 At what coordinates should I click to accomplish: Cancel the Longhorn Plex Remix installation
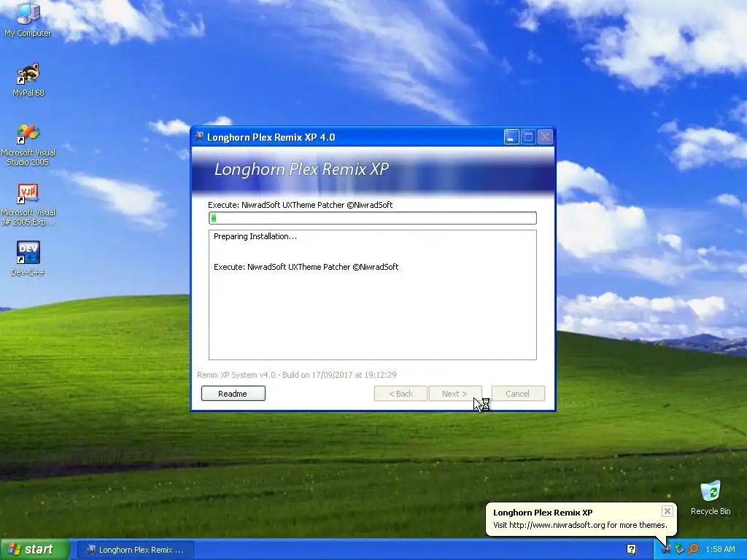tap(518, 393)
